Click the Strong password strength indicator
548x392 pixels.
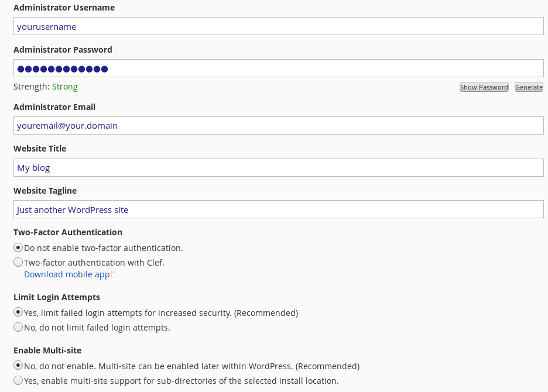point(64,87)
